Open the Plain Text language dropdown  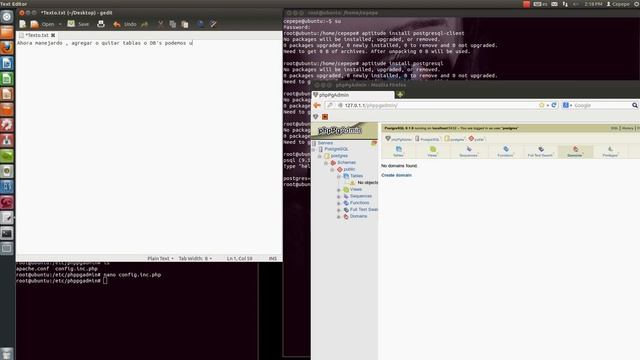[160, 258]
